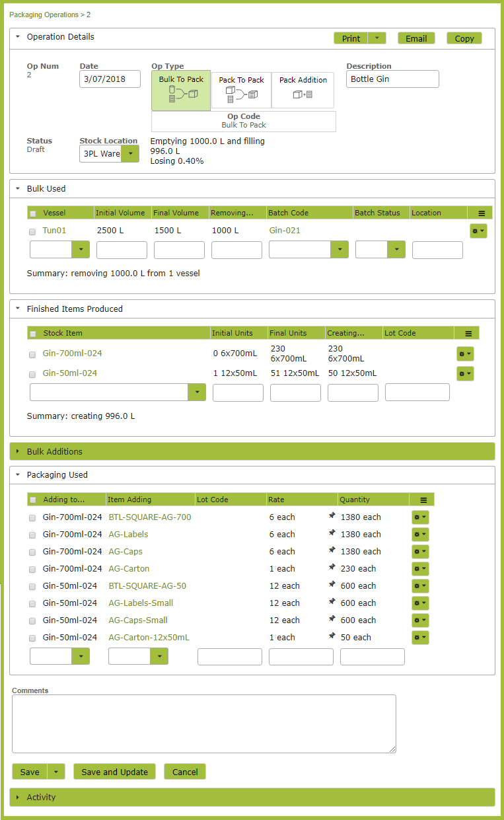The width and height of the screenshot is (504, 820).
Task: Click pin icon on AG-Carton quantity
Action: [332, 568]
